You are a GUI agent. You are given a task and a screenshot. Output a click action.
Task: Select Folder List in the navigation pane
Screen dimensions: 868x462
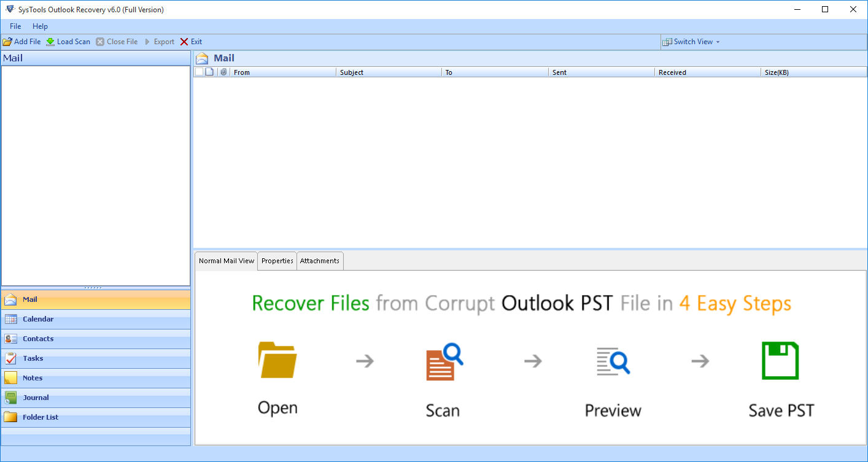tap(96, 418)
